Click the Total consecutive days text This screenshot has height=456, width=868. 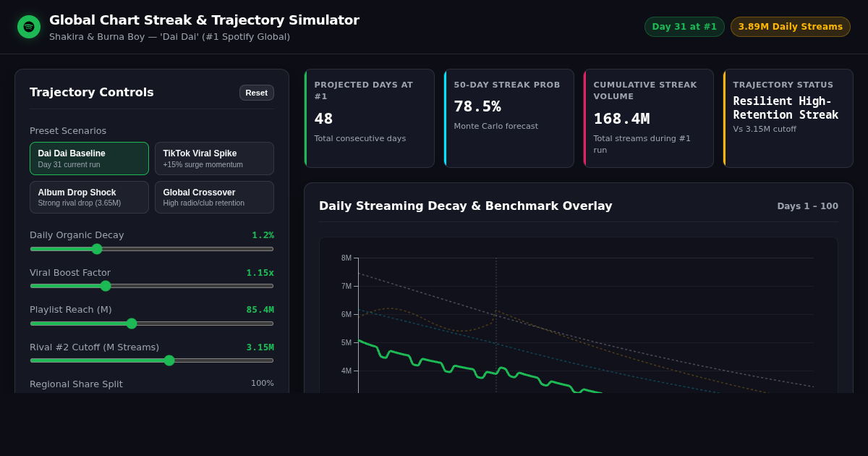(360, 139)
